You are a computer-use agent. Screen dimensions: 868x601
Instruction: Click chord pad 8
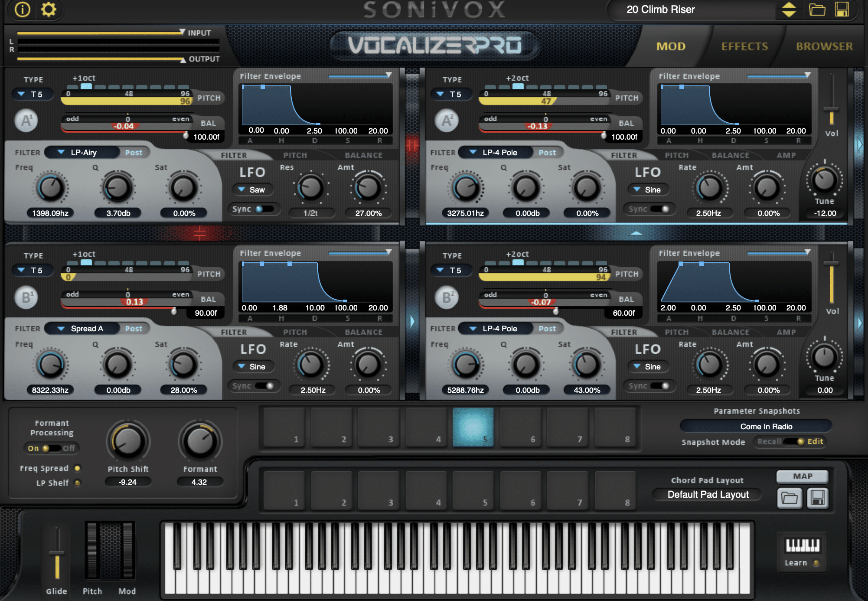(x=615, y=490)
